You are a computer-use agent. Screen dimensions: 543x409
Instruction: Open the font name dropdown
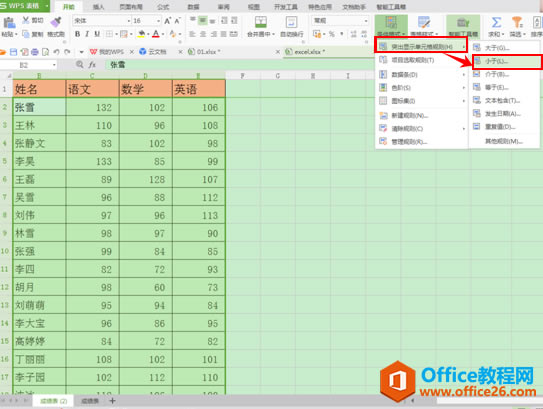click(x=129, y=21)
